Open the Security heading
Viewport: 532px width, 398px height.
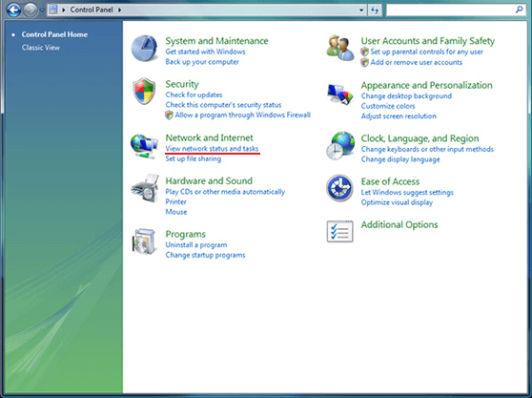(182, 84)
